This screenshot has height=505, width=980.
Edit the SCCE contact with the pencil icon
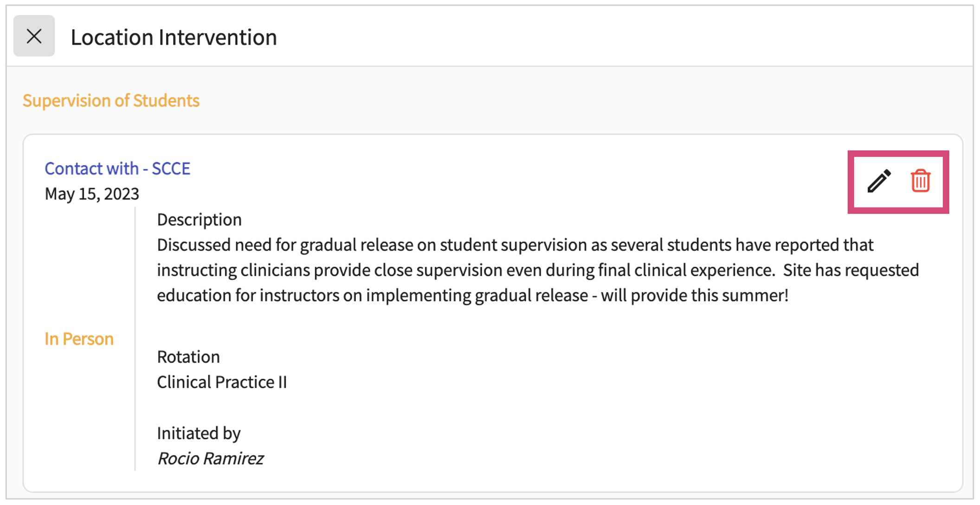click(x=879, y=181)
